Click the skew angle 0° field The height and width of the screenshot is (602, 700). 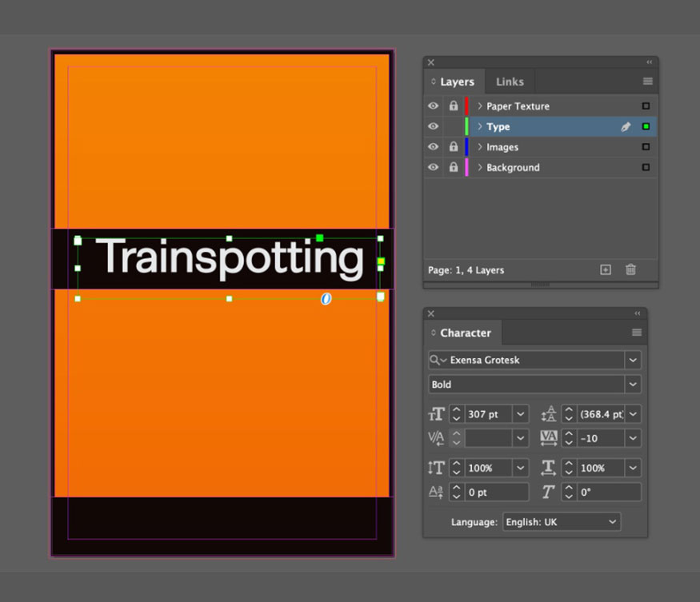(x=609, y=492)
